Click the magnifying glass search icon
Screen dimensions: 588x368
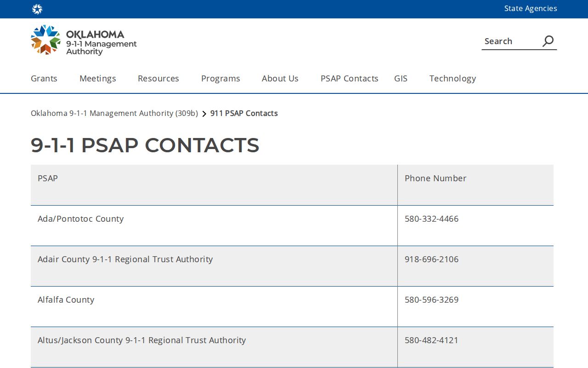tap(548, 41)
